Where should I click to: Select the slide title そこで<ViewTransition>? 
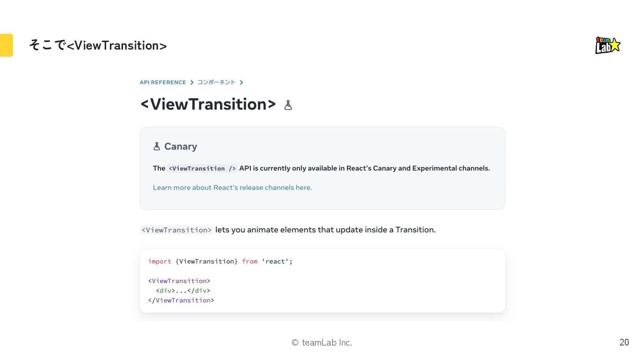(x=98, y=46)
